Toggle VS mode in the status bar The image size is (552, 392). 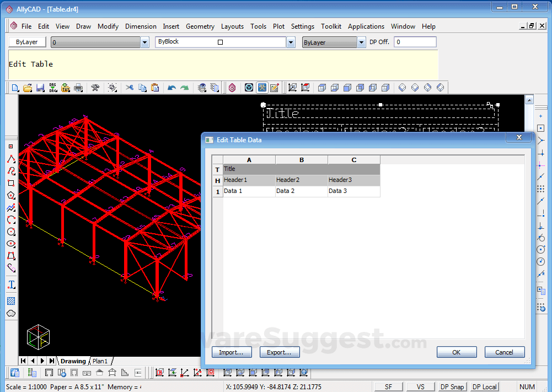(420, 386)
